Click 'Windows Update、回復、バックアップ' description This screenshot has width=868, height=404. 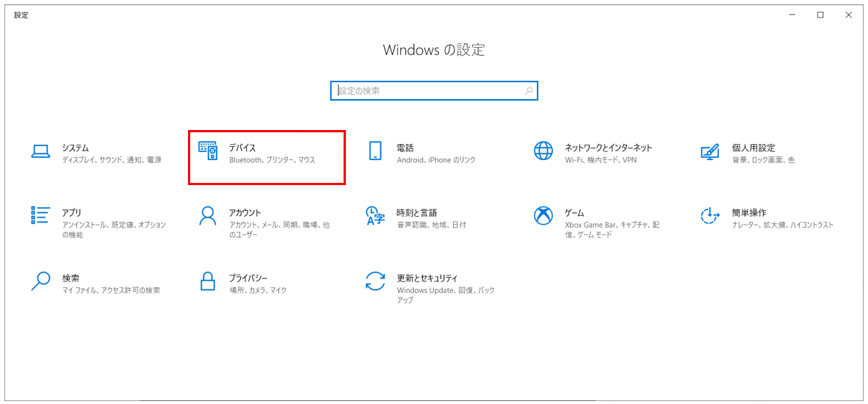[x=446, y=295]
